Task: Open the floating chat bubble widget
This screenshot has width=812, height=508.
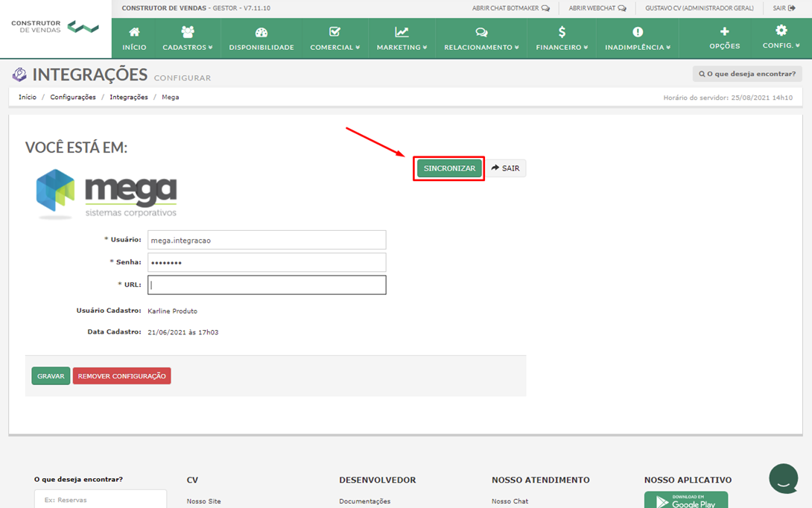Action: click(x=784, y=478)
